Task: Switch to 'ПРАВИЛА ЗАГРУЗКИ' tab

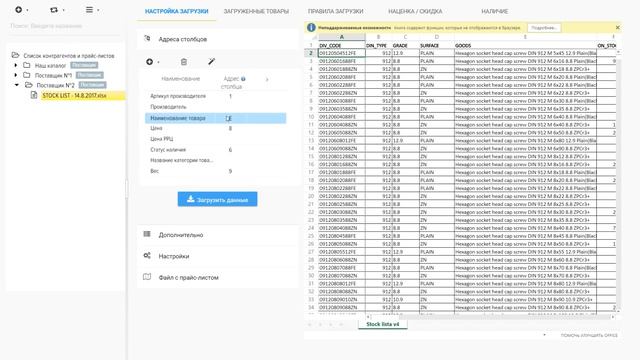Action: point(336,11)
